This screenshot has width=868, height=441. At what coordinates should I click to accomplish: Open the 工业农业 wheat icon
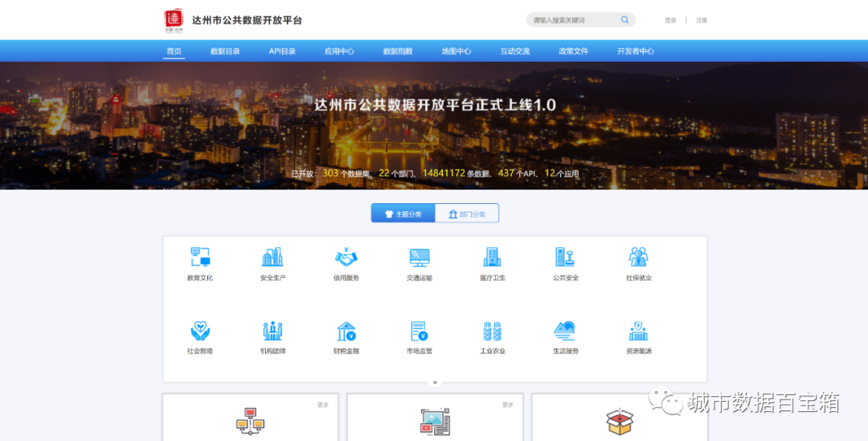(x=492, y=331)
